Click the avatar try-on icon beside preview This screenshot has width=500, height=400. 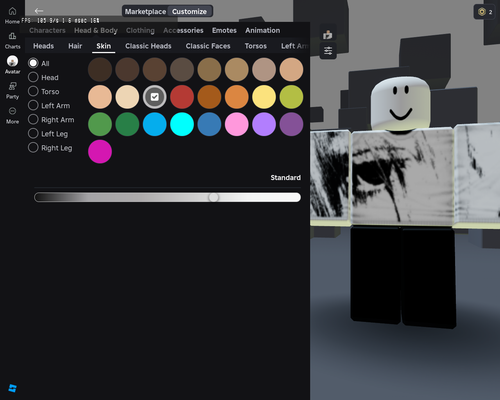click(328, 34)
